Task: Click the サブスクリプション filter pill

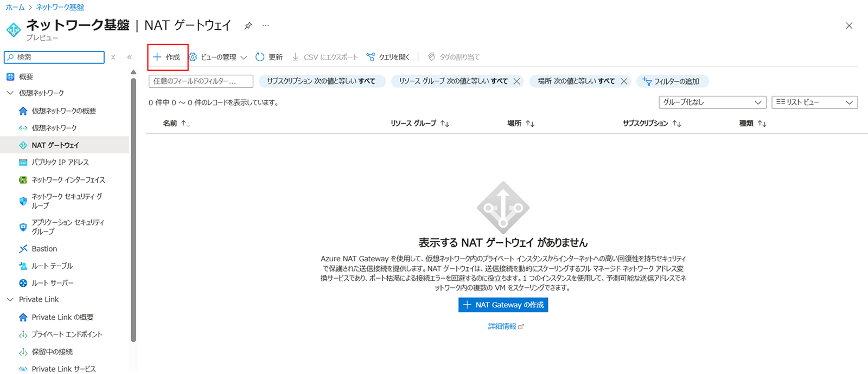Action: [x=322, y=81]
